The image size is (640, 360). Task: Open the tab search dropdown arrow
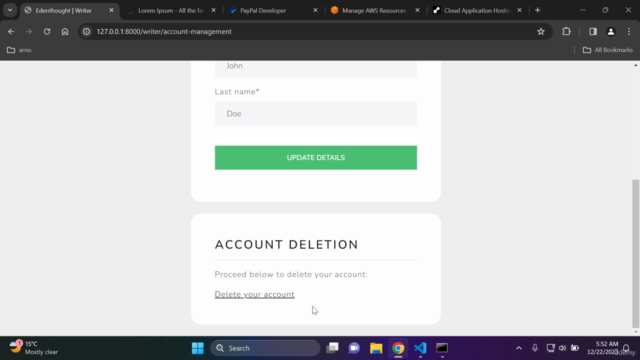point(10,10)
